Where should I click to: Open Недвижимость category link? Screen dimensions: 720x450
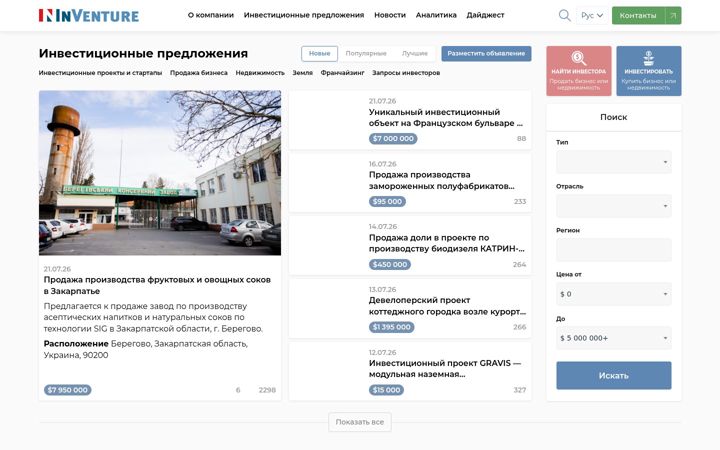tap(260, 73)
